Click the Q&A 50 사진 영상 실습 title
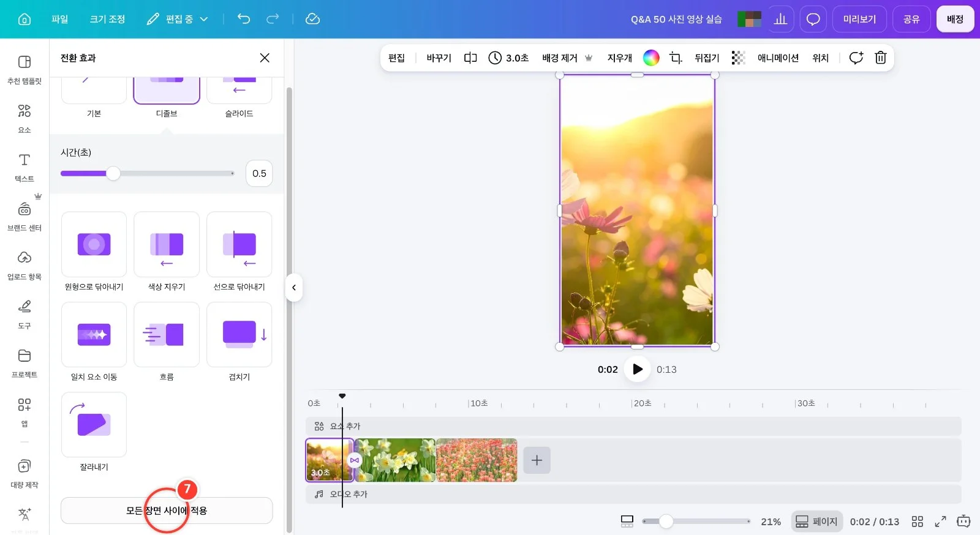Image resolution: width=980 pixels, height=535 pixels. tap(676, 19)
